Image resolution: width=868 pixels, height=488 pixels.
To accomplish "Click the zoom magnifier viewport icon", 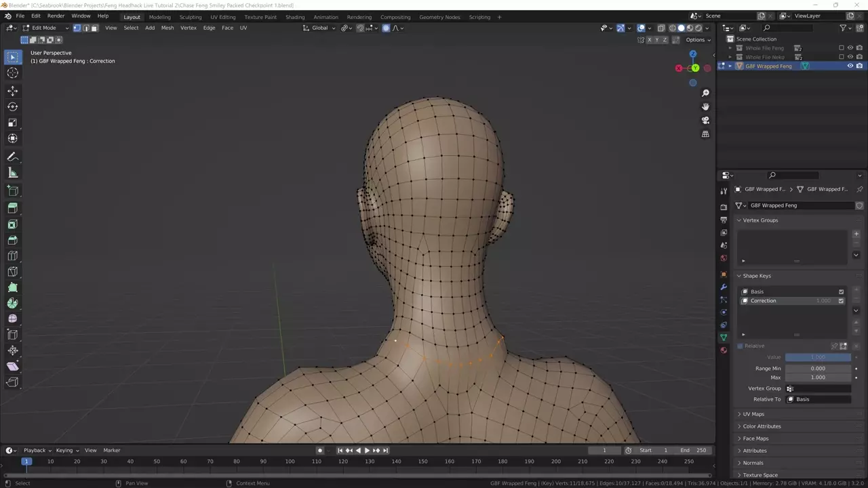I will click(705, 93).
